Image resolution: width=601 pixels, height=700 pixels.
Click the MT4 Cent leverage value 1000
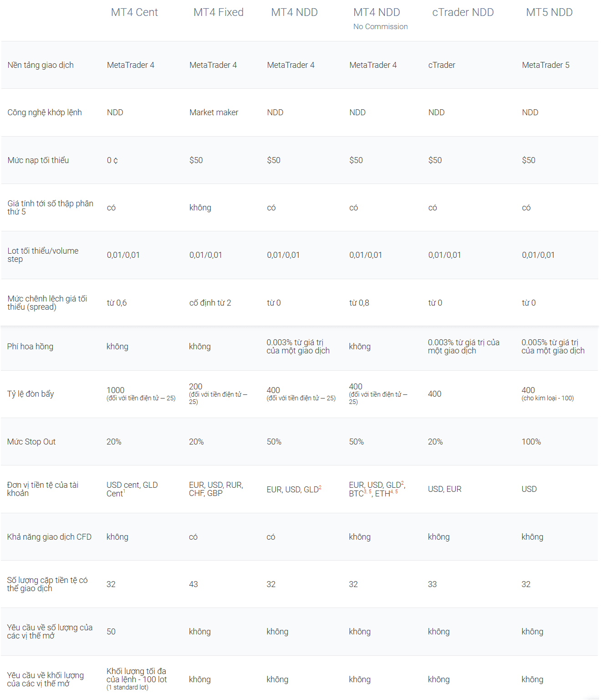115,390
